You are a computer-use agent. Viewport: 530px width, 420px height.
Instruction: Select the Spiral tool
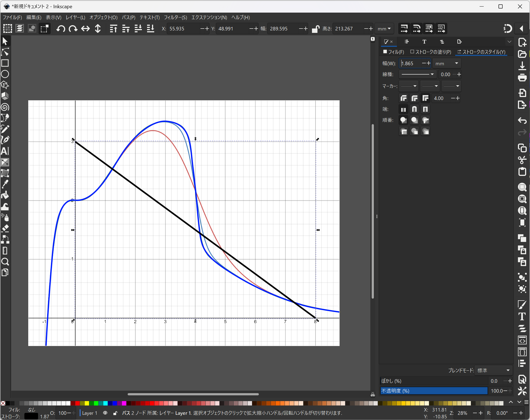pos(5,107)
